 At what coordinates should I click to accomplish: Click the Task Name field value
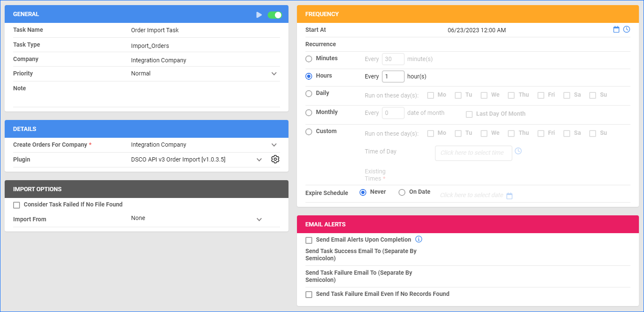(x=155, y=30)
